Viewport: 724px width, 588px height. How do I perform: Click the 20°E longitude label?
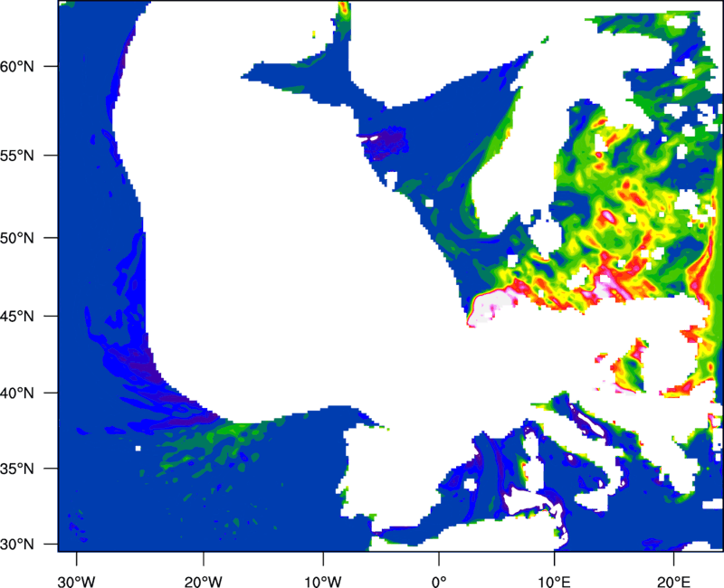[x=673, y=582]
